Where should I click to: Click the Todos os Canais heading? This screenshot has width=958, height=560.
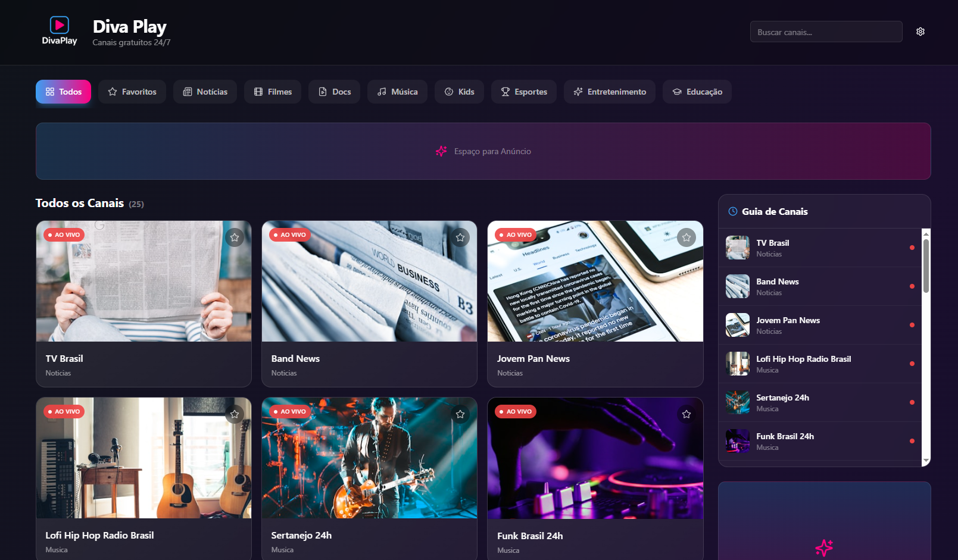pos(80,203)
